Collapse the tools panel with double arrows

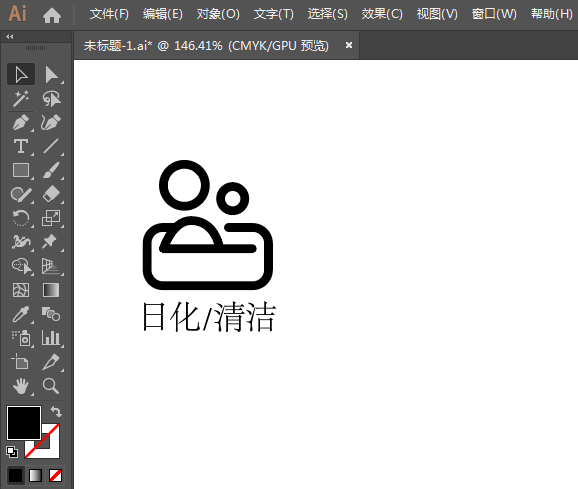tap(10, 36)
